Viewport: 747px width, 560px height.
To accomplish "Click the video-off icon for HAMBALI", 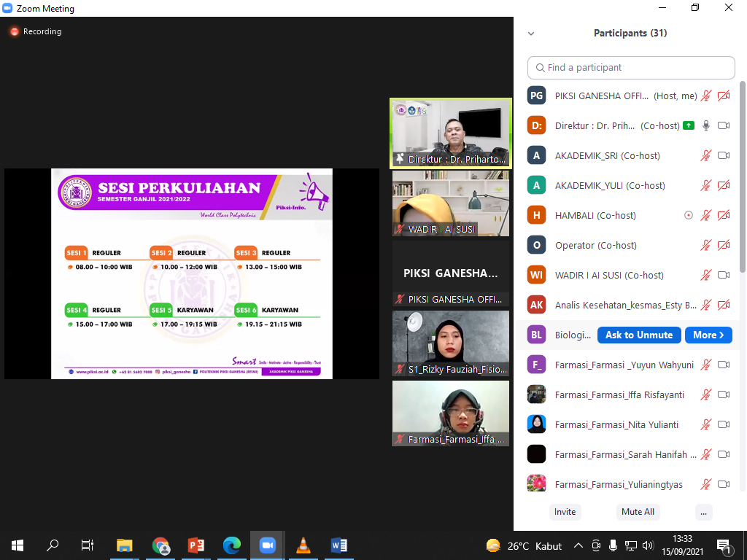I will click(x=724, y=215).
